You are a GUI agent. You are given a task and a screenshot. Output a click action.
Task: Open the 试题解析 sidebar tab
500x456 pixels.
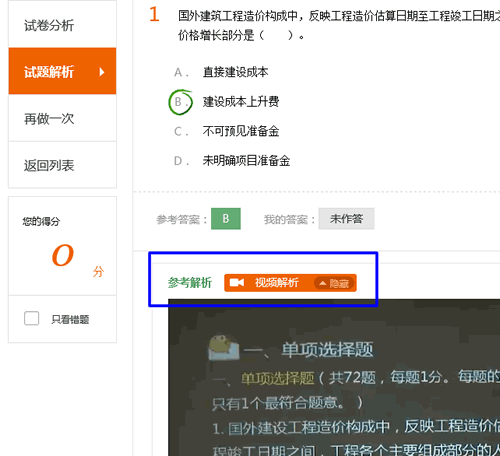62,71
